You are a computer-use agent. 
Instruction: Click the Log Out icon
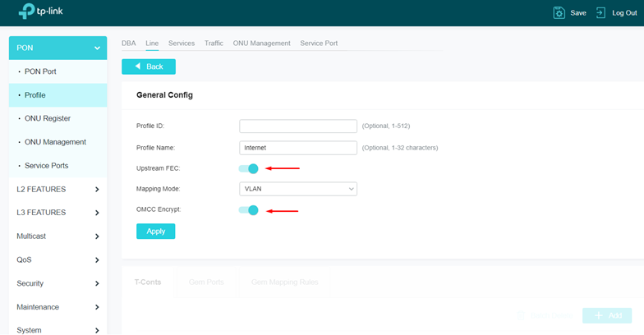pyautogui.click(x=601, y=13)
